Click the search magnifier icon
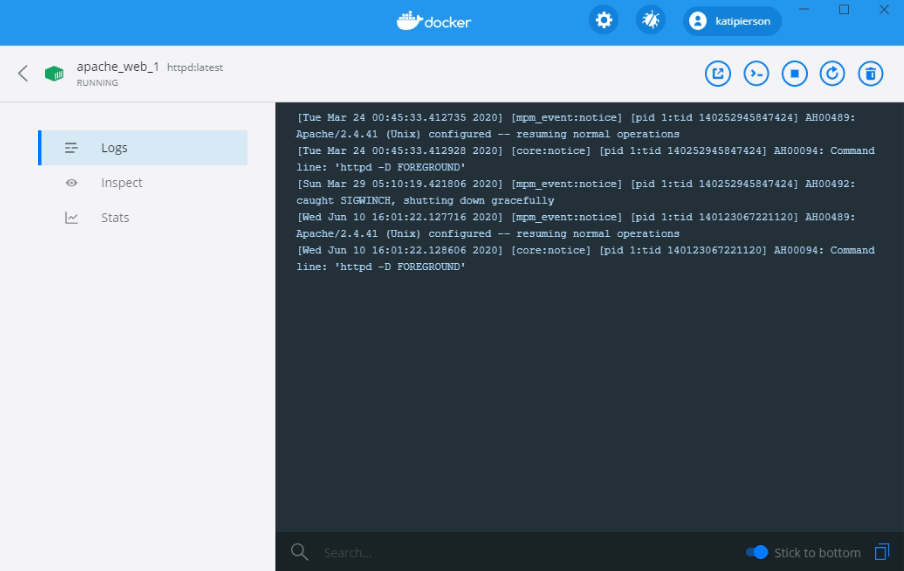The width and height of the screenshot is (904, 571). [299, 552]
